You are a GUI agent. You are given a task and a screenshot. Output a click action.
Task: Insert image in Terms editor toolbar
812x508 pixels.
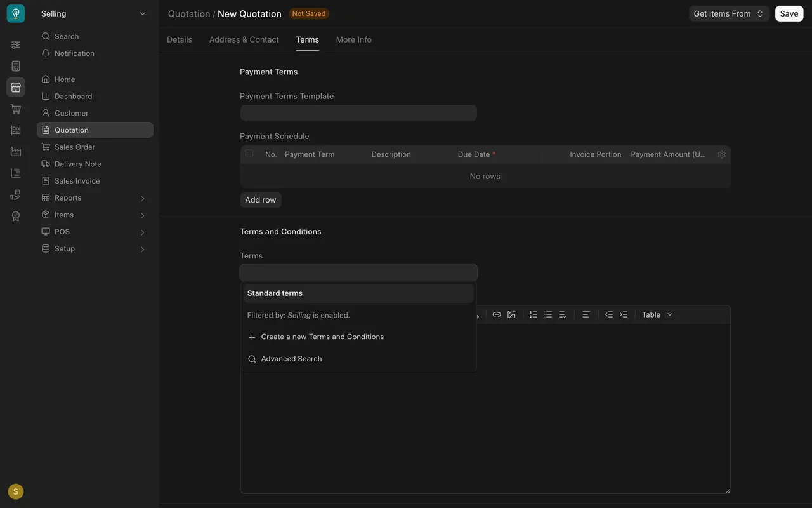[511, 314]
